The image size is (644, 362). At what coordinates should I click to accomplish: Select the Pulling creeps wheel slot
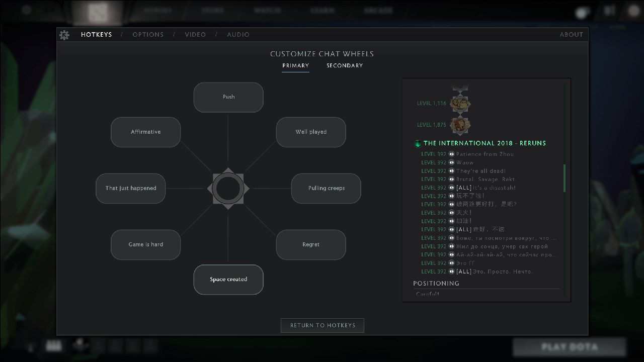pos(326,189)
